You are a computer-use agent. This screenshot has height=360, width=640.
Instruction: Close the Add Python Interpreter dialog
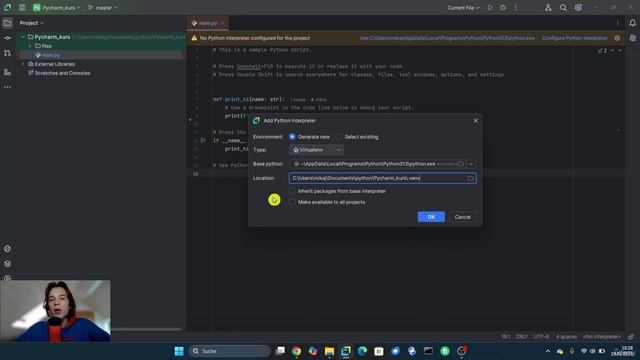[476, 121]
